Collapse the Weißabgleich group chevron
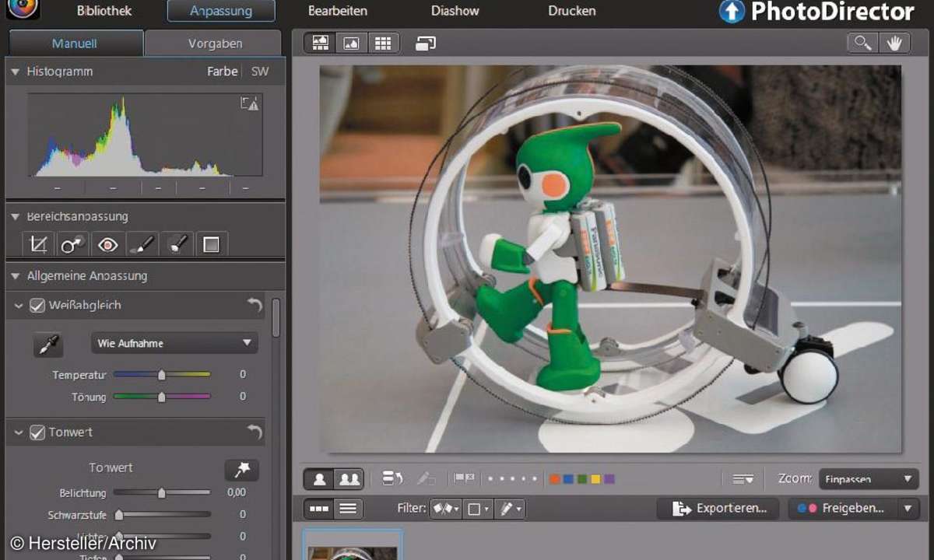This screenshot has height=560, width=934. click(x=19, y=306)
